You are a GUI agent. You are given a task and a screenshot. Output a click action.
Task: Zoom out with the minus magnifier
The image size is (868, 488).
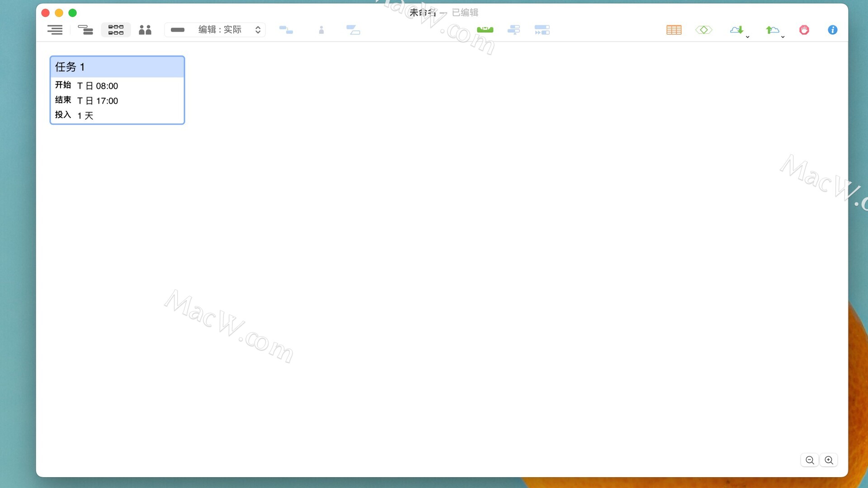pyautogui.click(x=810, y=460)
